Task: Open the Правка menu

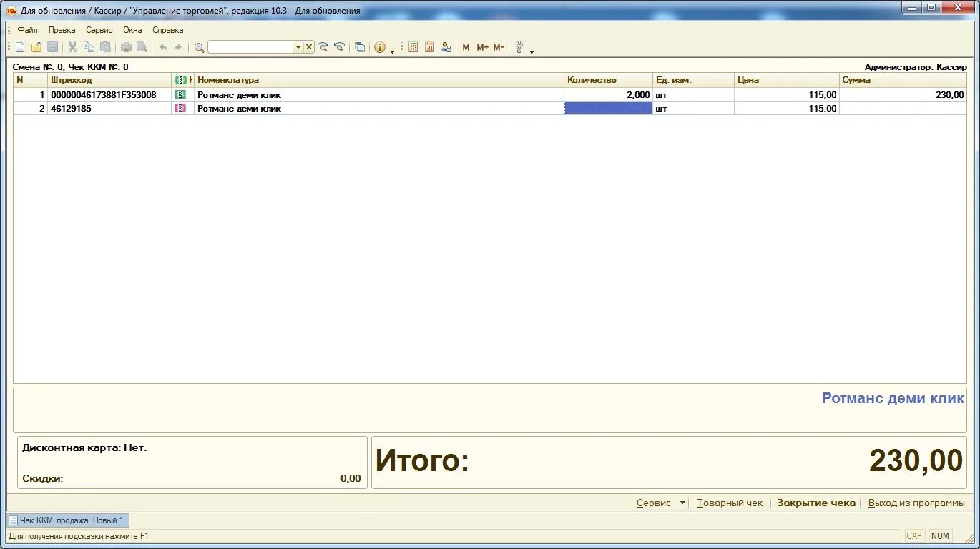Action: coord(62,30)
